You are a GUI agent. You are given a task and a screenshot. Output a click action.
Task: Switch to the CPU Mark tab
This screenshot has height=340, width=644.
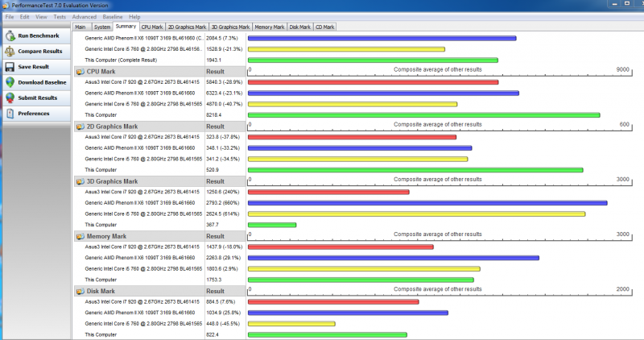coord(151,27)
